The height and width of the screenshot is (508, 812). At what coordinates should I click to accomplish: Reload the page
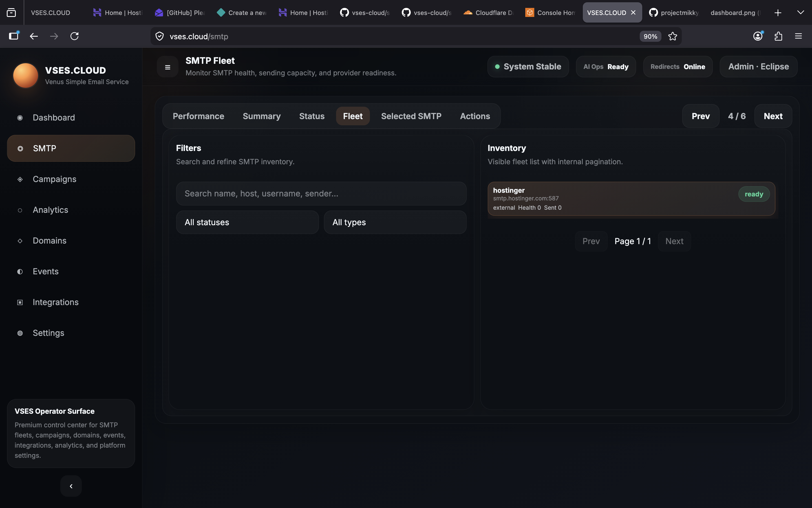pos(74,36)
